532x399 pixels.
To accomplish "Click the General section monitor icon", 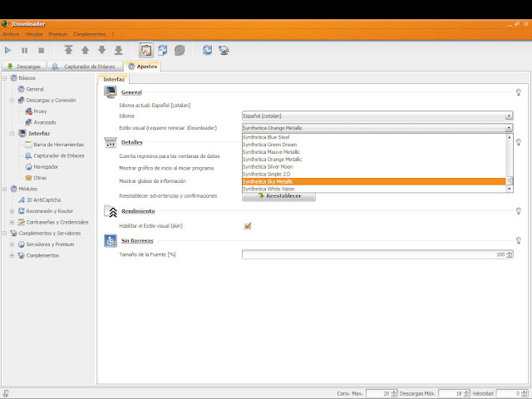I will coord(111,92).
